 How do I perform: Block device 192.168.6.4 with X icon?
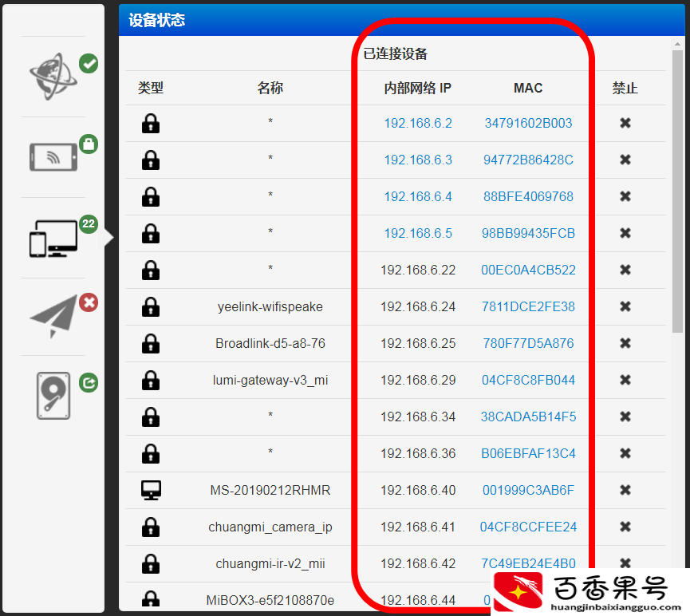point(625,196)
